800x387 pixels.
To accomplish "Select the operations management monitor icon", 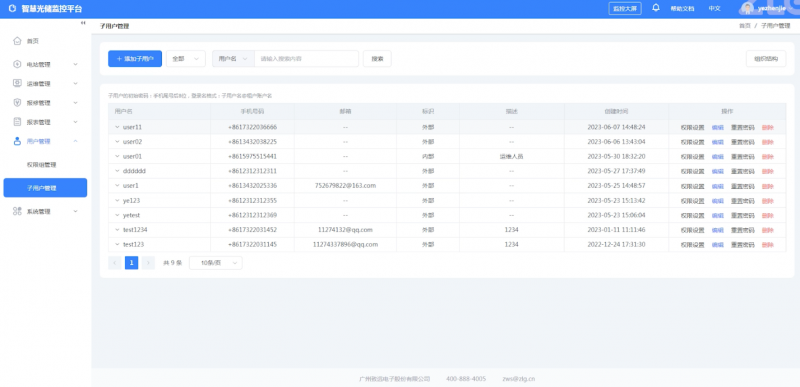I will (17, 83).
